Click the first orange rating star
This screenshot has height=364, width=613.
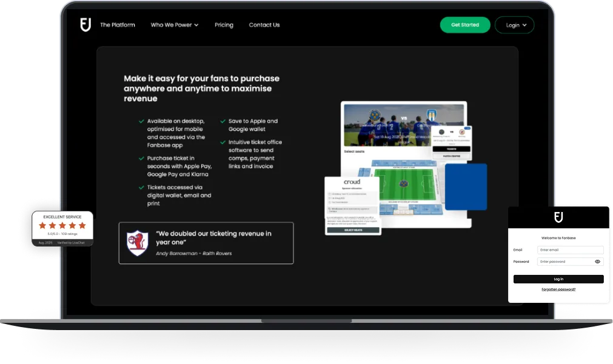pos(42,226)
